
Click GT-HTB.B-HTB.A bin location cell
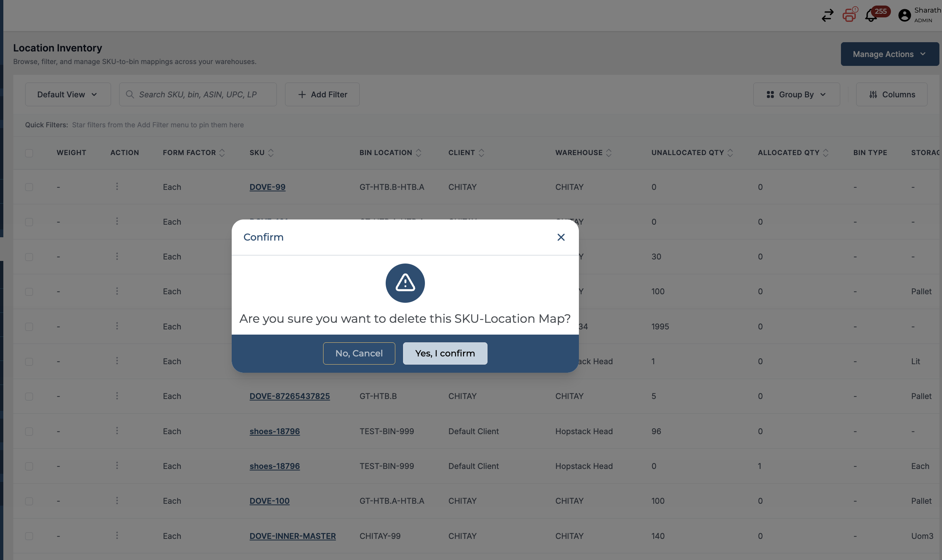click(x=392, y=187)
